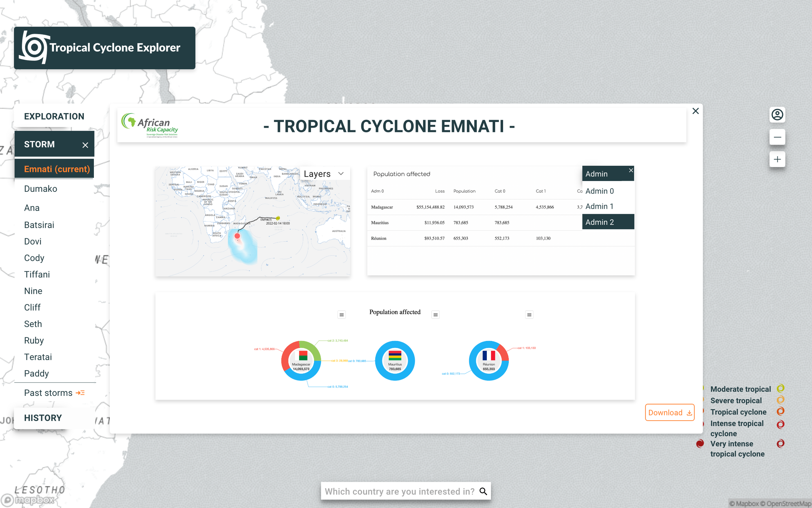Click the Mauritius table row name
The width and height of the screenshot is (812, 508).
coord(380,222)
